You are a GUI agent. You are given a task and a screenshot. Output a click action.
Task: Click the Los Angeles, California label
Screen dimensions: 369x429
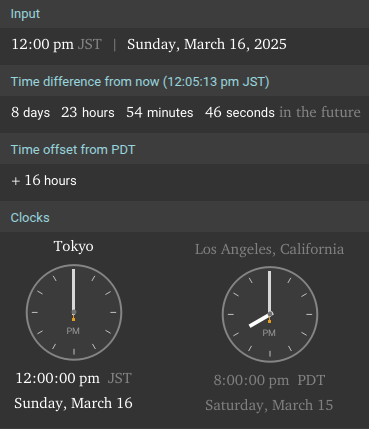tap(269, 249)
